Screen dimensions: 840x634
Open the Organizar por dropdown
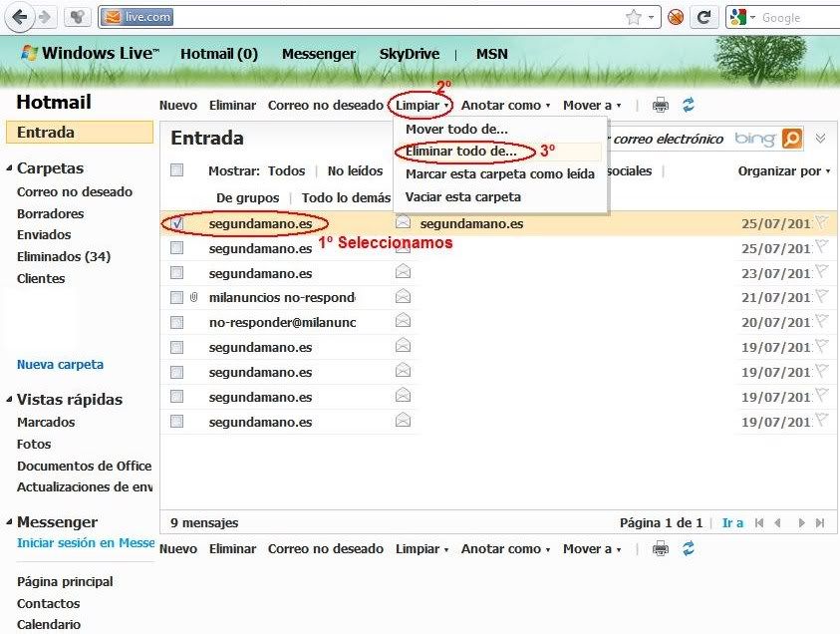coord(784,170)
